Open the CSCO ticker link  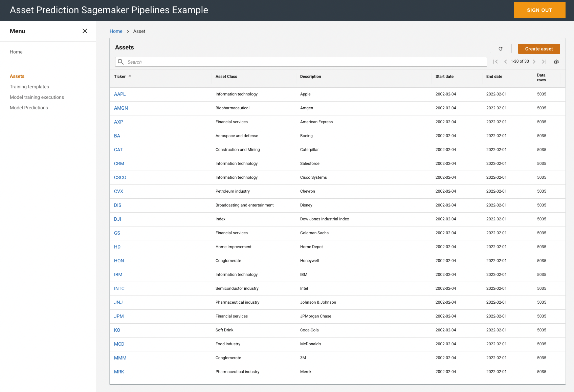coord(120,177)
